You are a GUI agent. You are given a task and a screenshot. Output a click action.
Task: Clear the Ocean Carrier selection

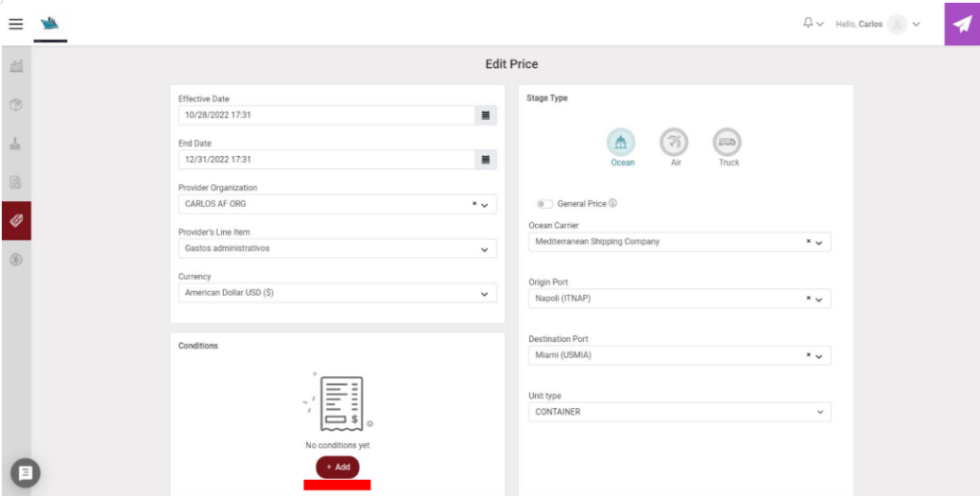(808, 241)
